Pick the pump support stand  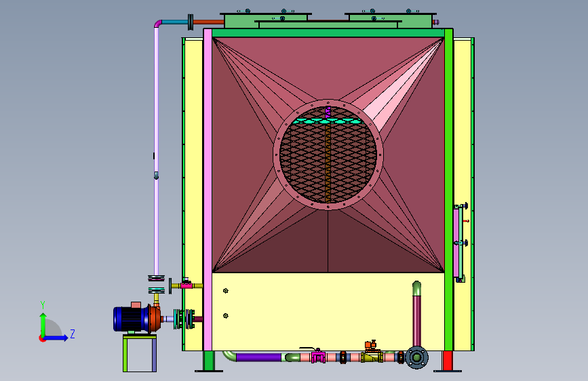pyautogui.click(x=140, y=354)
